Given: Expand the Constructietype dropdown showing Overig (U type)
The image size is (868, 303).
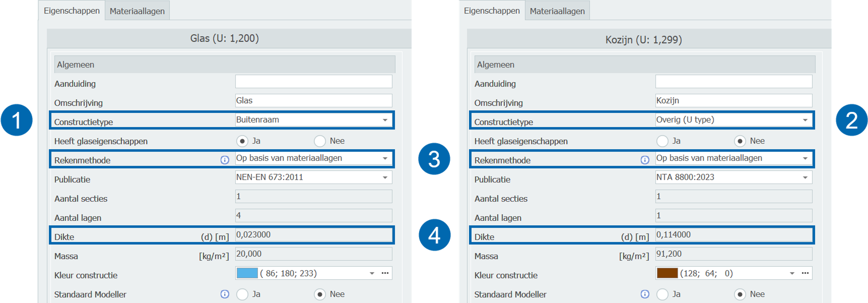Looking at the screenshot, I should click(x=805, y=120).
